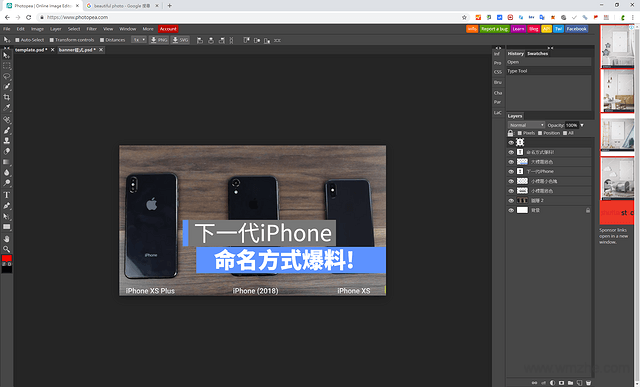Hide the 下一代iPhone text layer
The width and height of the screenshot is (640, 387).
[511, 171]
